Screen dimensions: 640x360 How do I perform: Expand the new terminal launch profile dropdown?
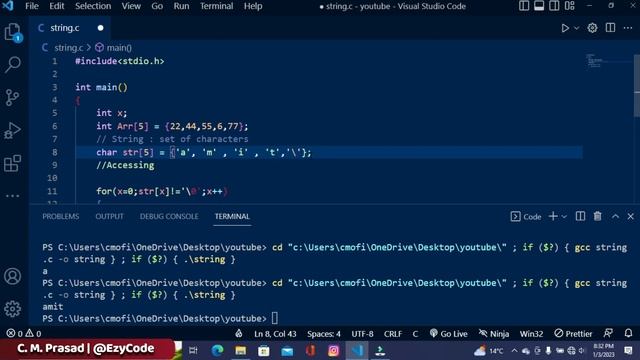(564, 217)
